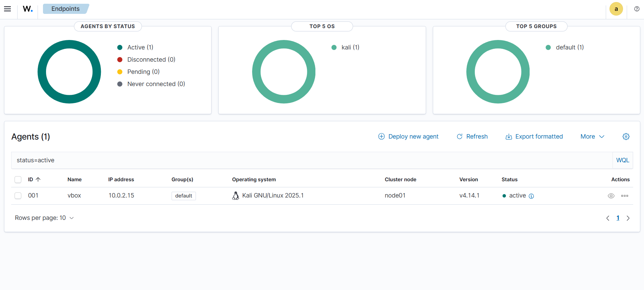Screen dimensions: 644x290
Task: Go to next page chevron
Action: (628, 218)
